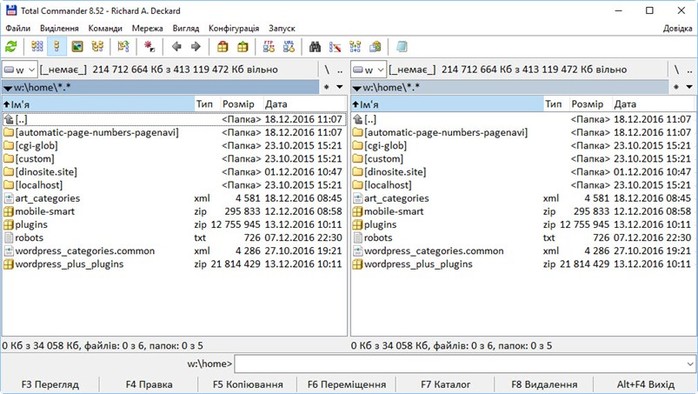This screenshot has width=698, height=394.
Task: Open the left panel favorites asterisk button
Action: pyautogui.click(x=327, y=87)
